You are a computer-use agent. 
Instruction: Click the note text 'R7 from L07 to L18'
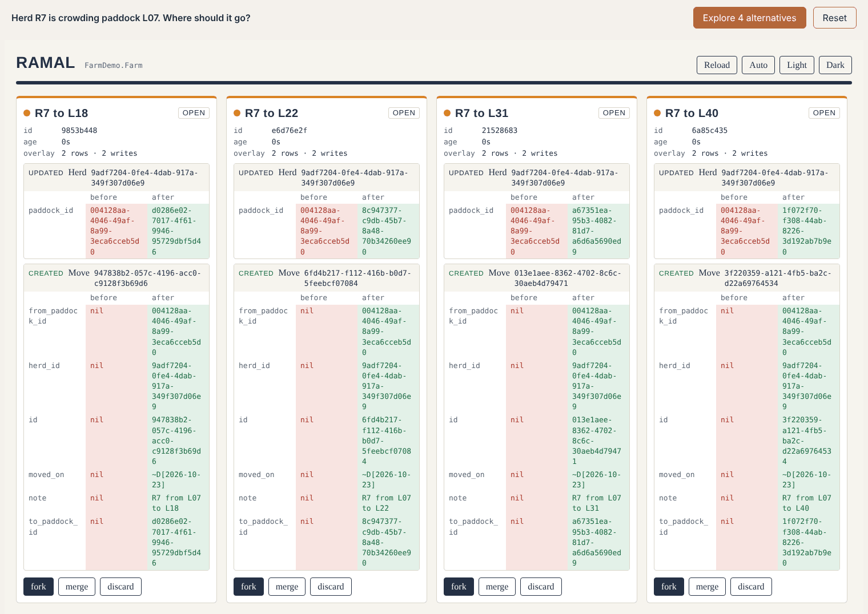(176, 503)
